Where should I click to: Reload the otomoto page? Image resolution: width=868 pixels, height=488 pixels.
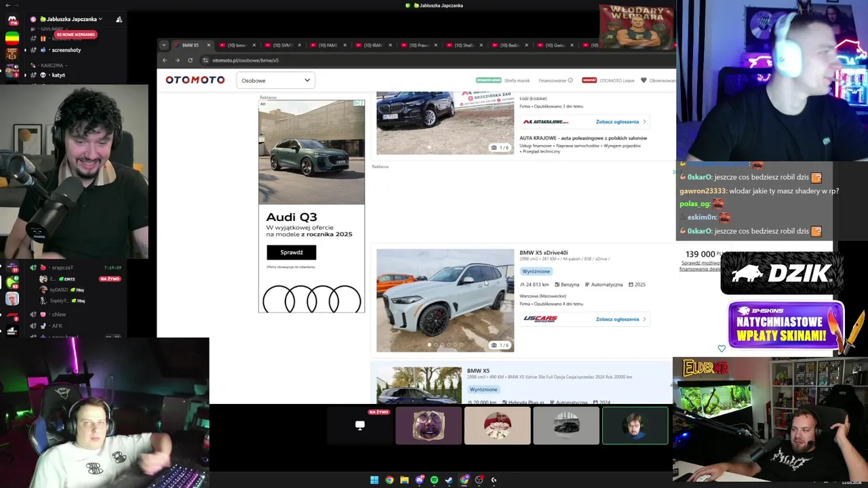pos(190,60)
